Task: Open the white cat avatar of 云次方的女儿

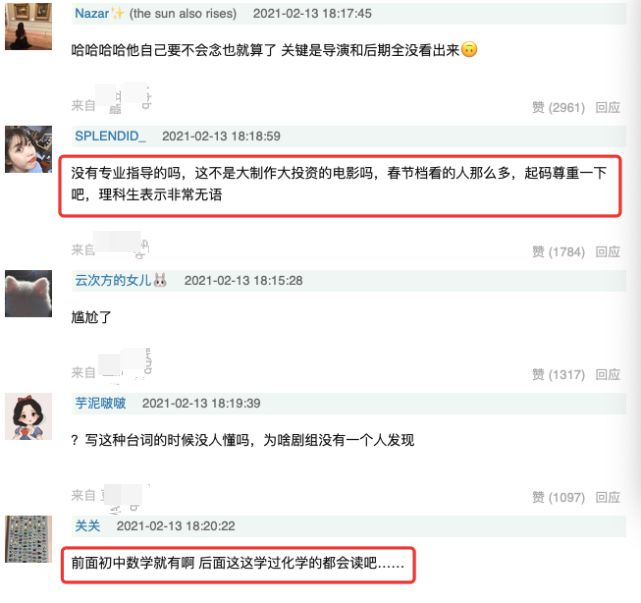Action: click(x=28, y=294)
